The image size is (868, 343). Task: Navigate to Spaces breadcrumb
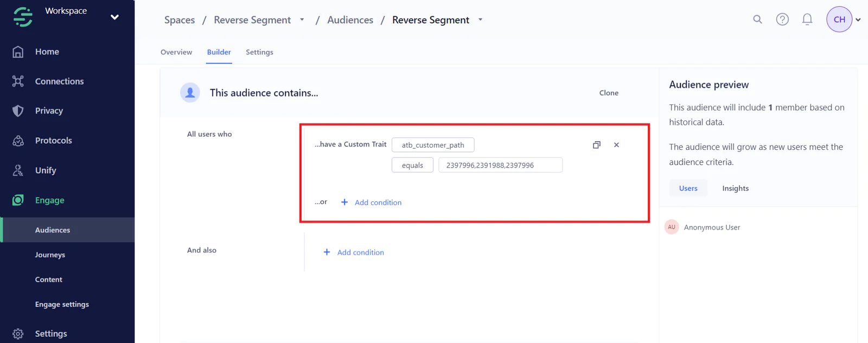coord(180,20)
